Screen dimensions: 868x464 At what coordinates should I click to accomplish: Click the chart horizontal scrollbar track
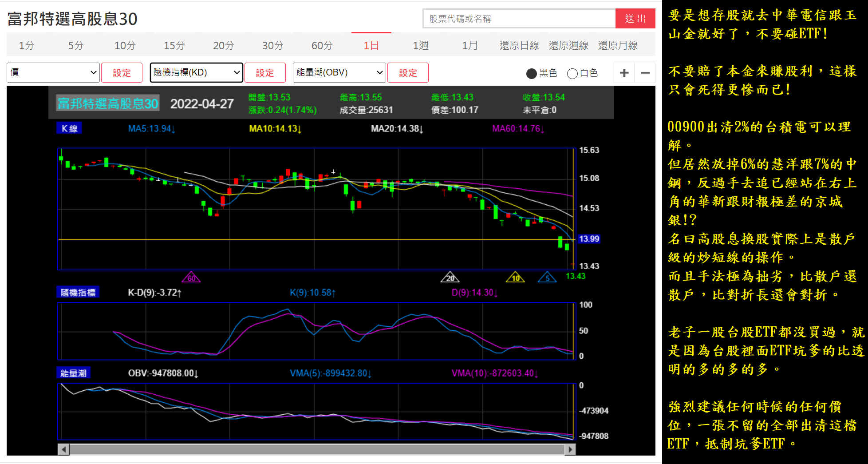click(x=317, y=449)
